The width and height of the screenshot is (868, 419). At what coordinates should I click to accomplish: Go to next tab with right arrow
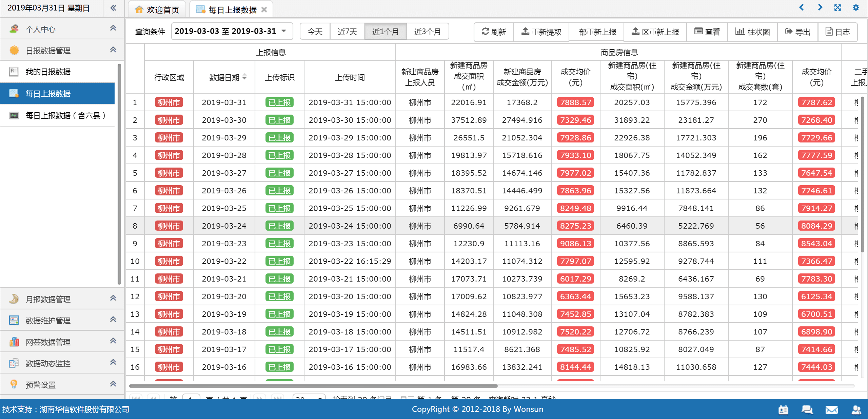pos(820,7)
